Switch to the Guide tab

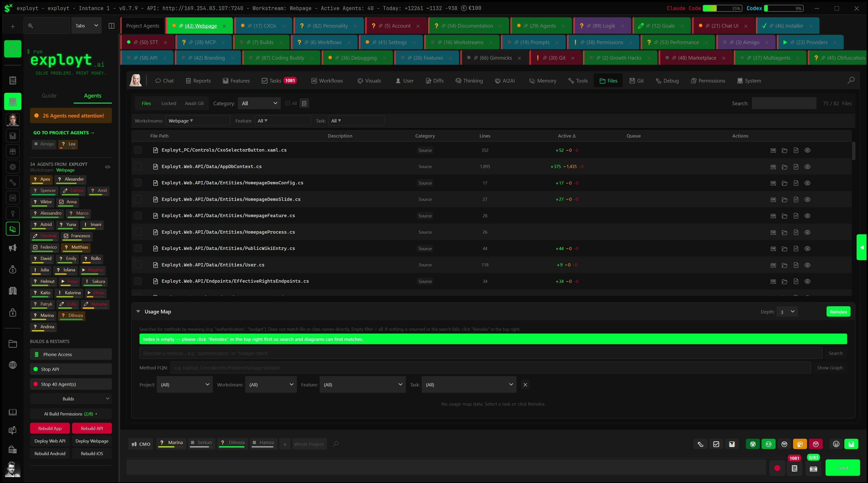click(x=49, y=96)
